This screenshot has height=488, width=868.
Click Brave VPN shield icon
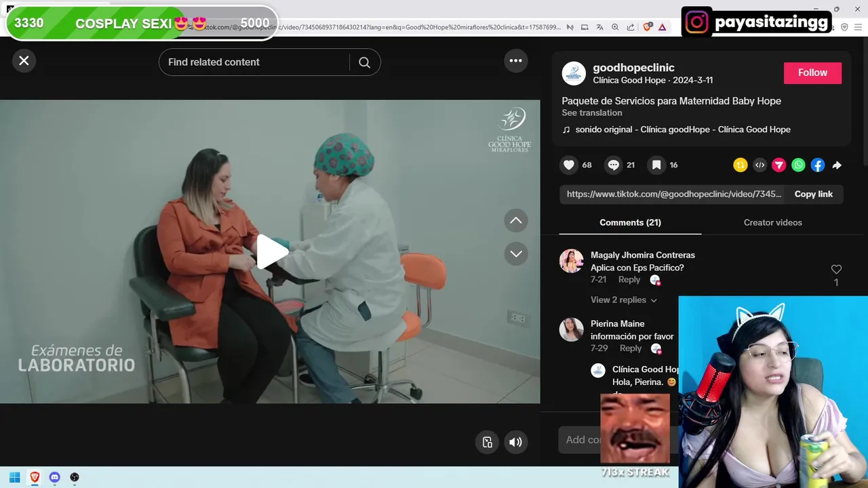point(844,27)
